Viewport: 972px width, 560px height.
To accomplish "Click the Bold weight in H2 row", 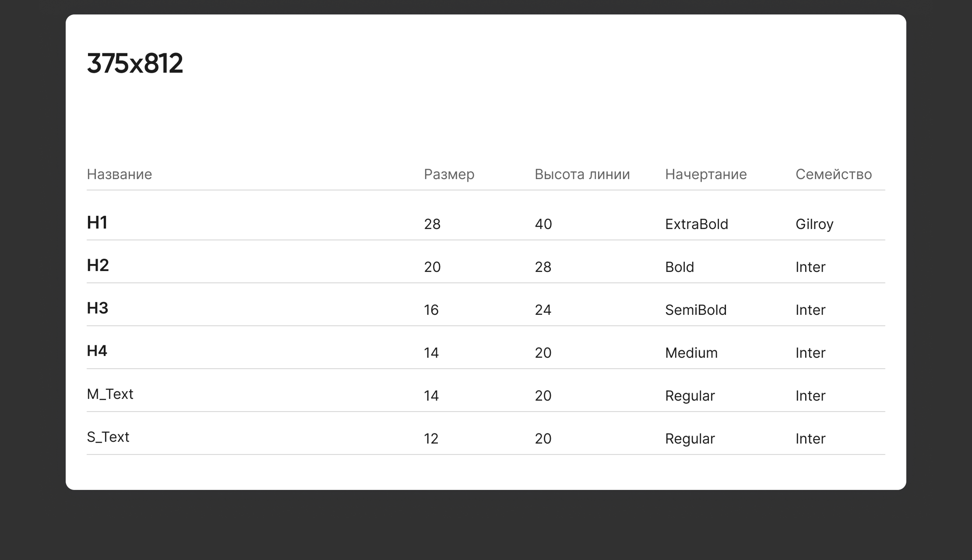I will tap(679, 267).
